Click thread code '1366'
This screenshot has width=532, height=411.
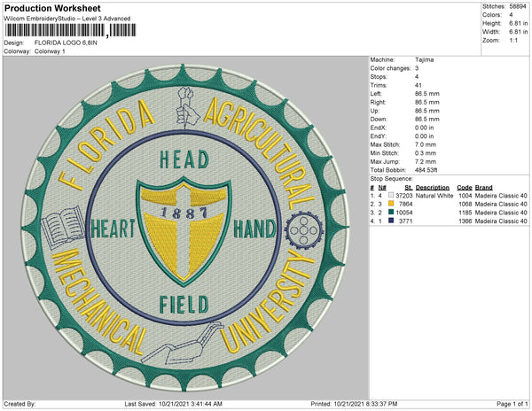coord(465,221)
